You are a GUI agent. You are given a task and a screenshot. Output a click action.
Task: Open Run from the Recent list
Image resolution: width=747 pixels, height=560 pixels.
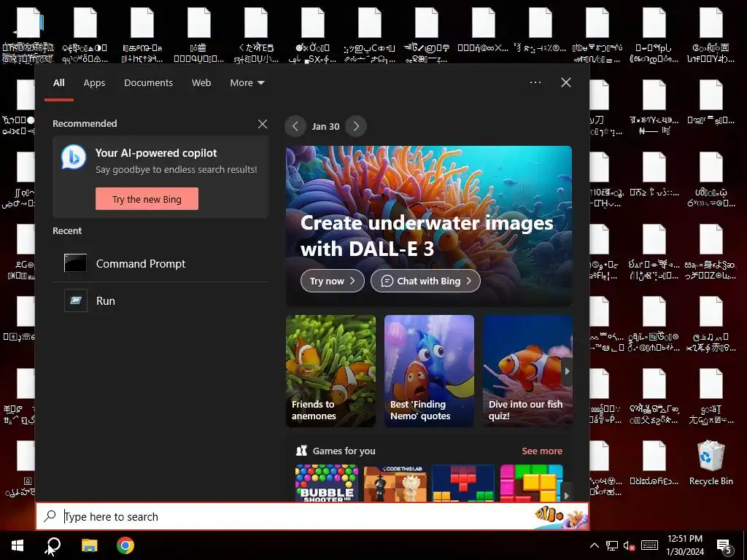tap(160, 300)
